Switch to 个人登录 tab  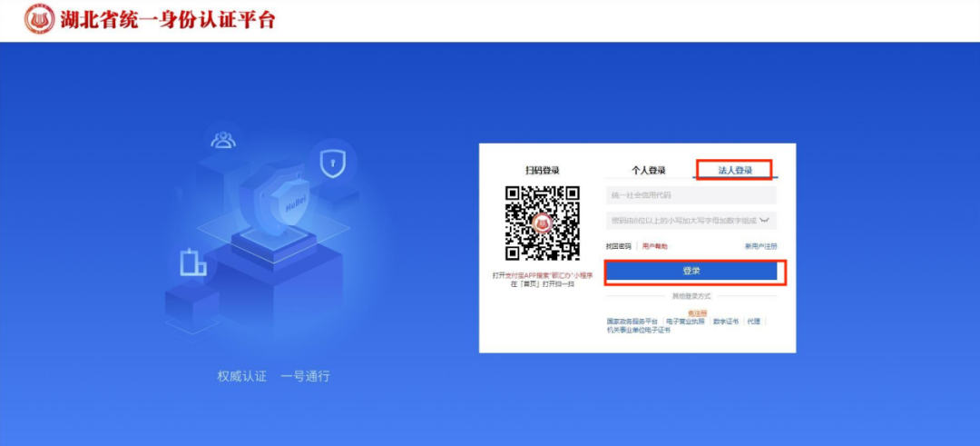tap(648, 170)
